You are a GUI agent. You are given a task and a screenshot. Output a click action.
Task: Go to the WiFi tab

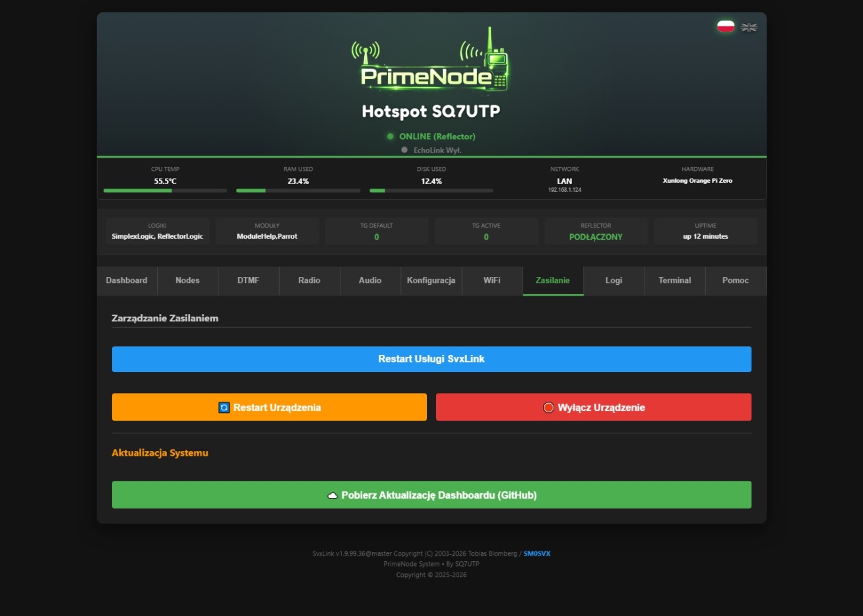(x=492, y=281)
